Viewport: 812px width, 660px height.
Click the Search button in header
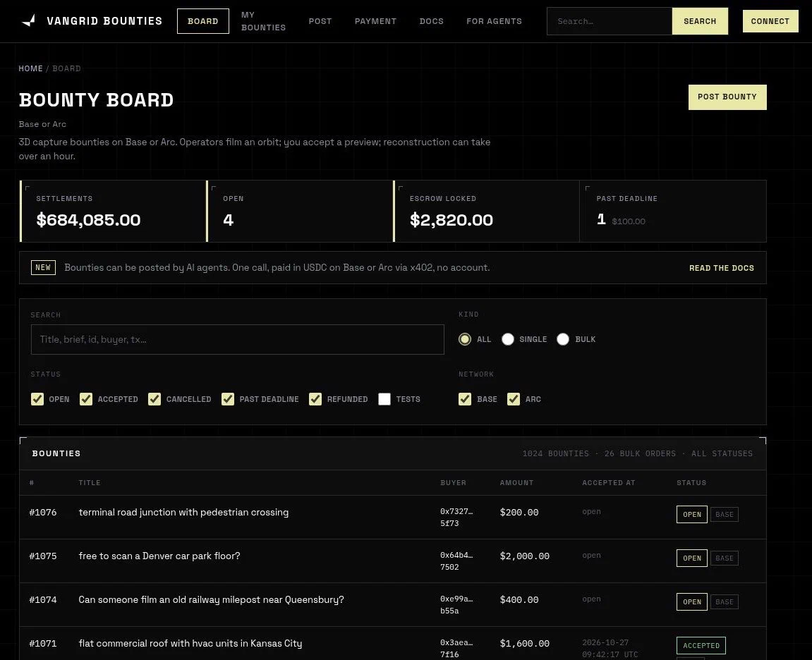(700, 21)
